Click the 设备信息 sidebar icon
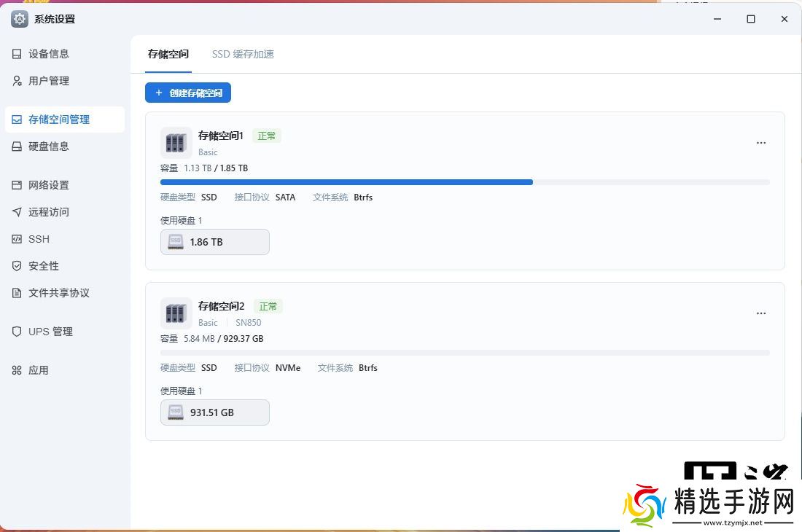This screenshot has width=802, height=532. point(17,54)
